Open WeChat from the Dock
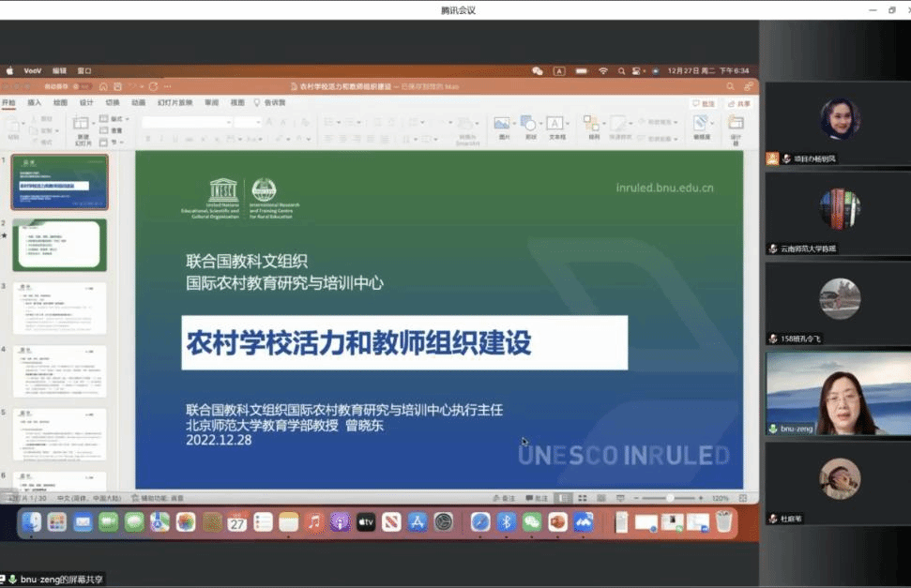Viewport: 911px width, 588px height. (532, 522)
